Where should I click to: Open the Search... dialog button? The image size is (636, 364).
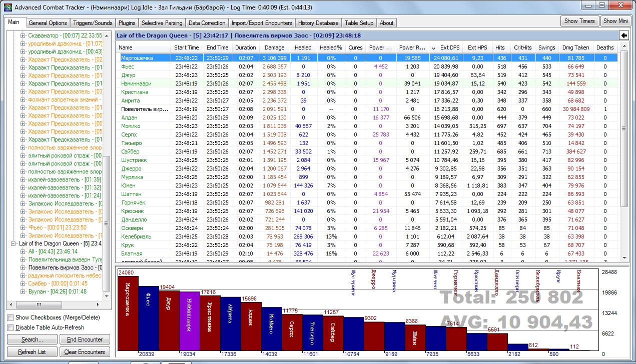(32, 339)
